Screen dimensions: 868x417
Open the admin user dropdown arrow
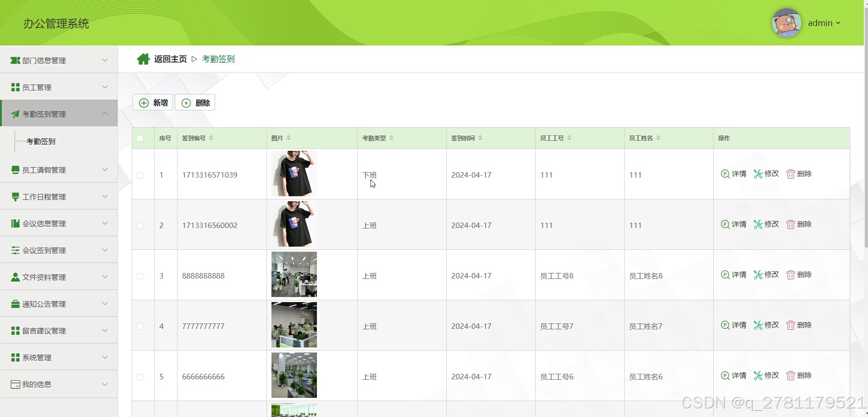[838, 23]
